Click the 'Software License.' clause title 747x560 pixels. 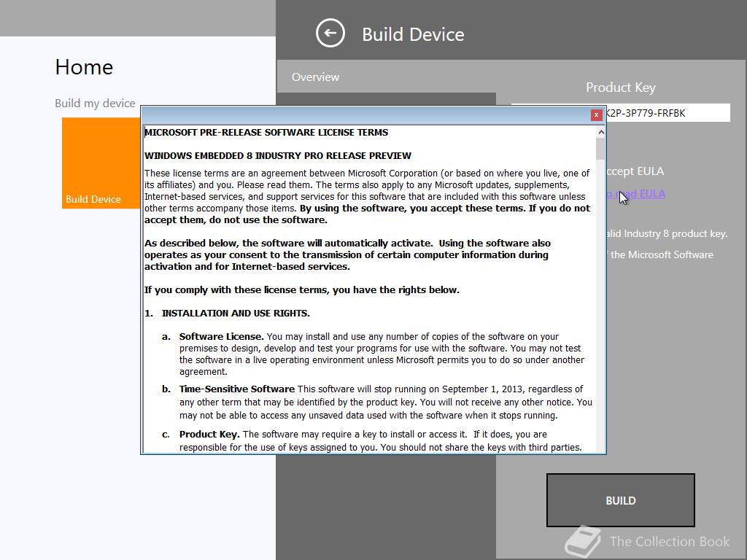[221, 337]
